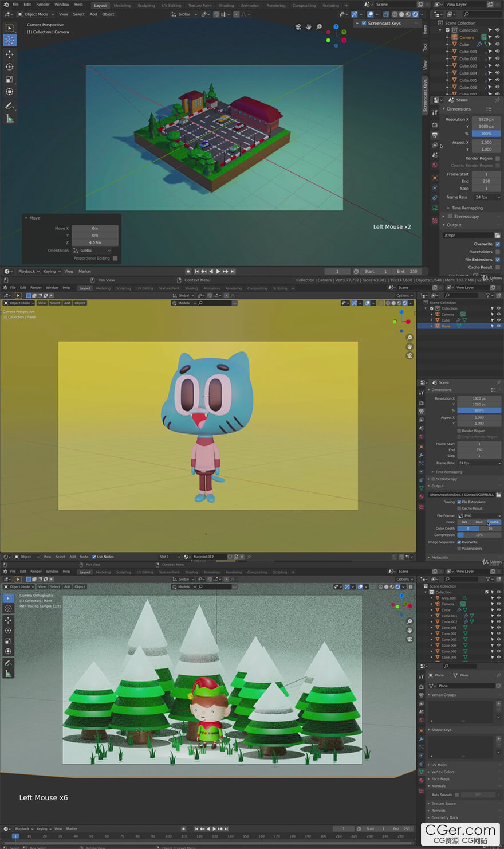The image size is (504, 849).
Task: Expand the Metadata panel in the middle window
Action: coord(438,557)
